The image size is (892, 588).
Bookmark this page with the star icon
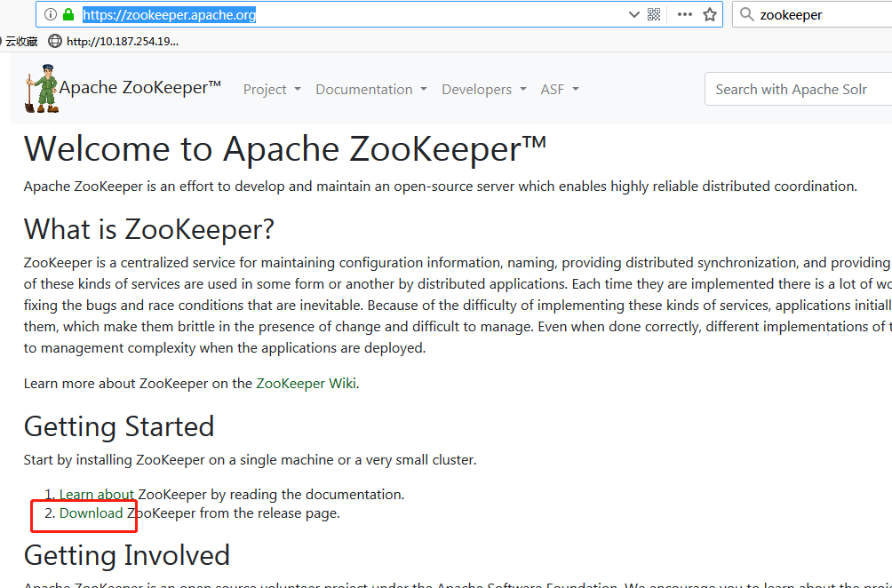click(709, 15)
